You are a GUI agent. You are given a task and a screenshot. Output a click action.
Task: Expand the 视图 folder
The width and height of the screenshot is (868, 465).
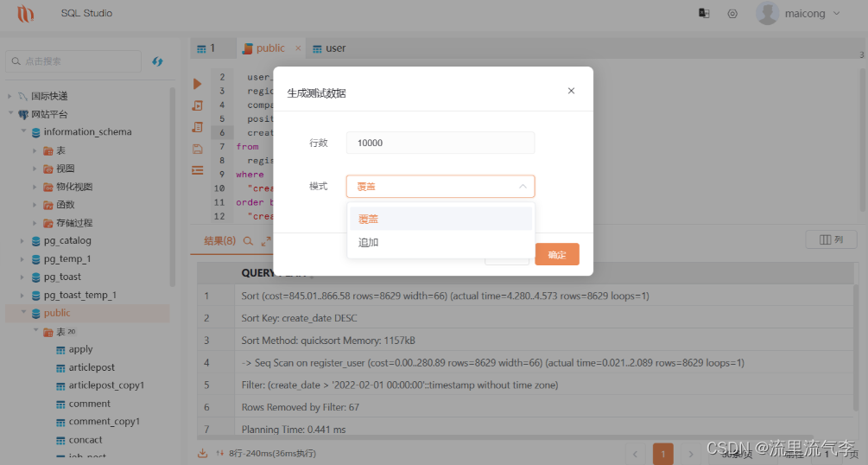click(x=35, y=169)
